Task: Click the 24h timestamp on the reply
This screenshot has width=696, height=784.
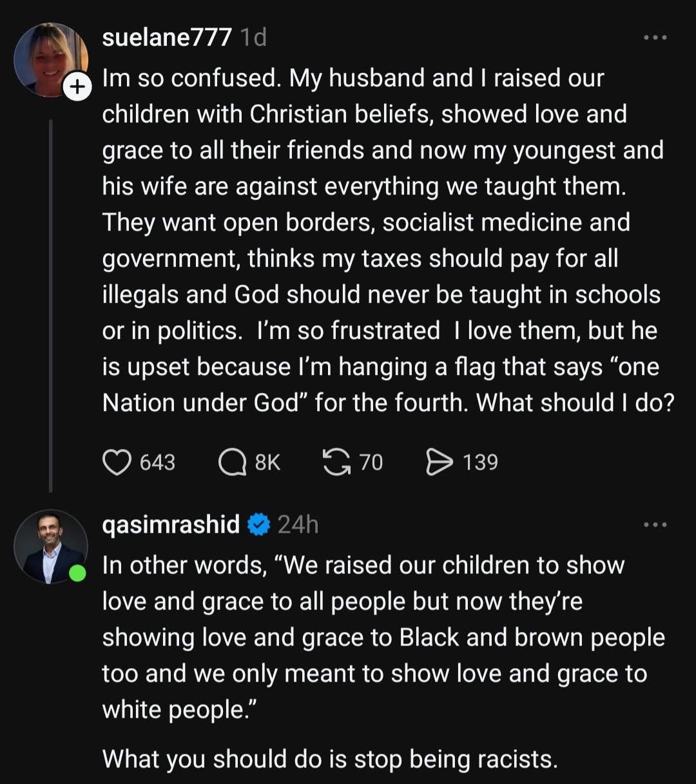Action: pos(298,525)
